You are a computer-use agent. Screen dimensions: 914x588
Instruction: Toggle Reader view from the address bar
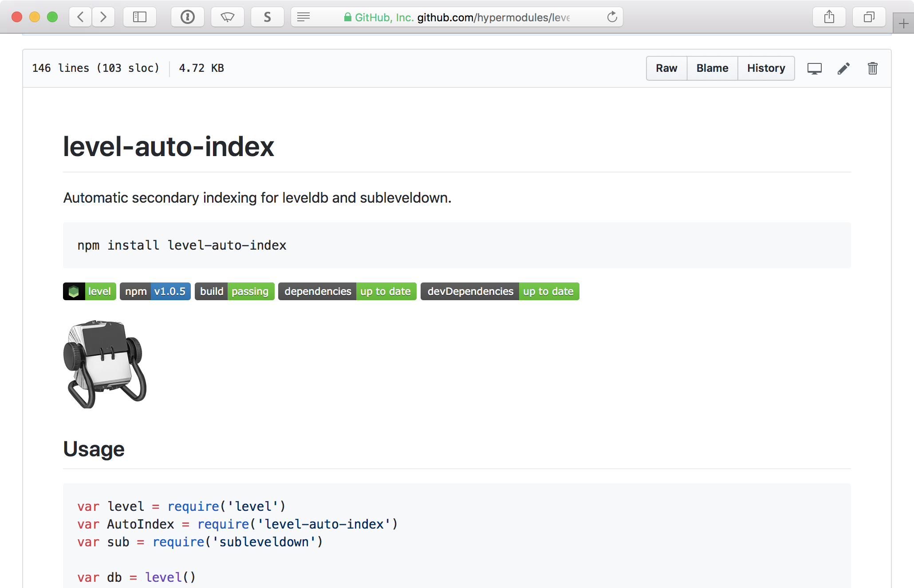click(x=303, y=17)
